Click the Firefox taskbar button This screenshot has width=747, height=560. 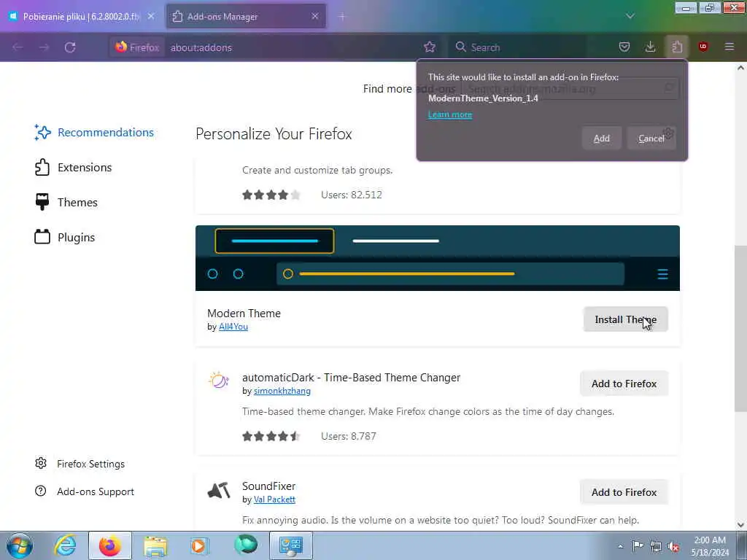coord(110,545)
